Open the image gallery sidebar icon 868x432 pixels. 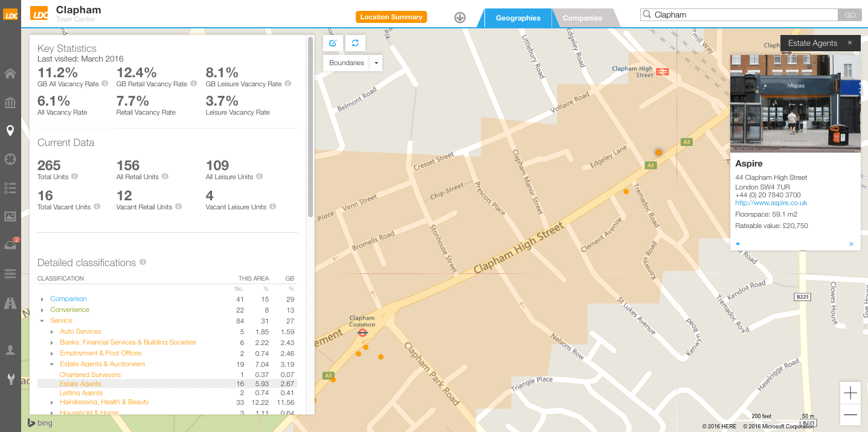click(x=10, y=216)
